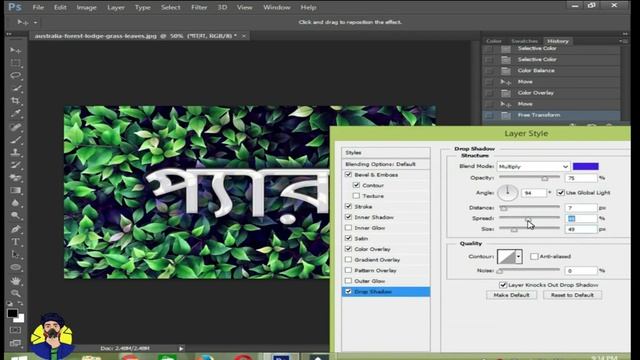Click the Reset to Default button
Image resolution: width=640 pixels, height=360 pixels.
click(572, 295)
